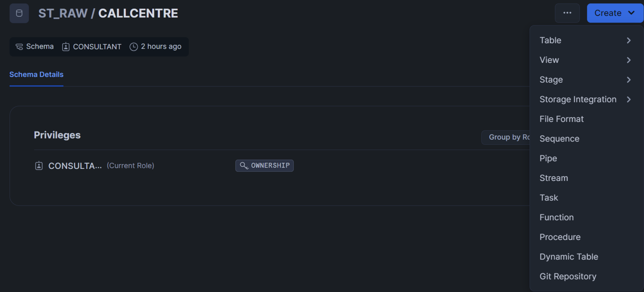
Task: Expand the Storage Integration submenu arrow
Action: (629, 99)
